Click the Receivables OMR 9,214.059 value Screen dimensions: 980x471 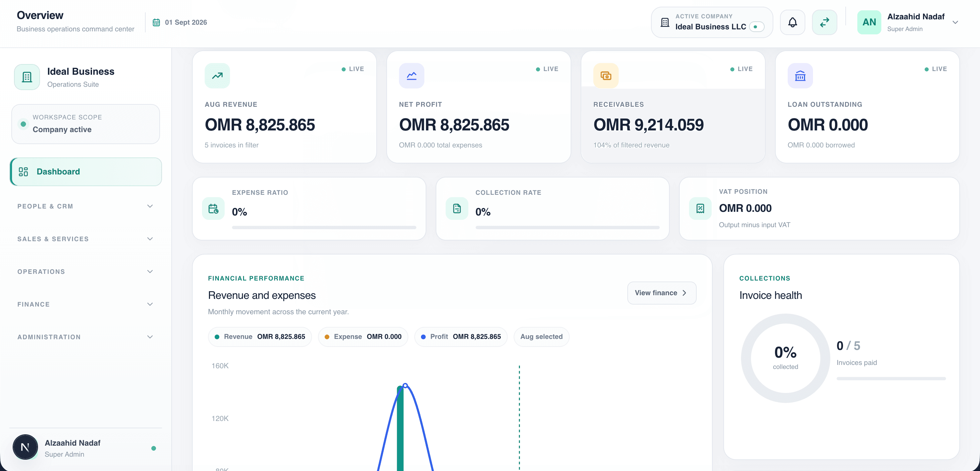tap(649, 125)
